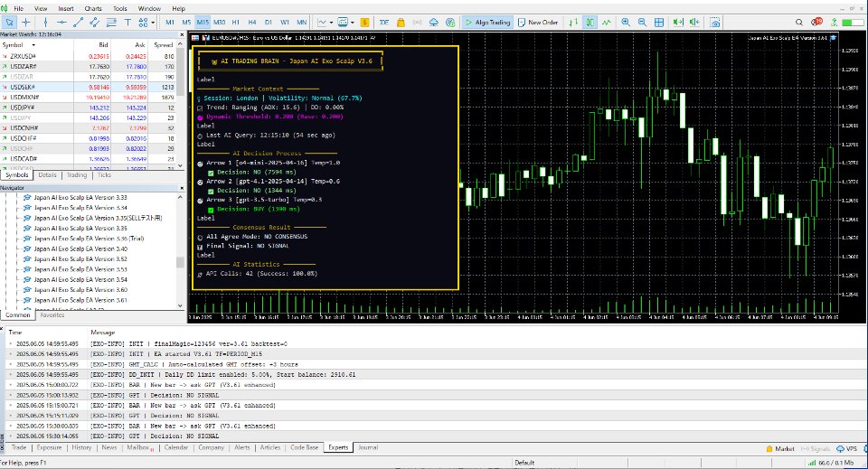The height and width of the screenshot is (469, 868).
Task: Close the Market Watch panel
Action: (x=182, y=34)
